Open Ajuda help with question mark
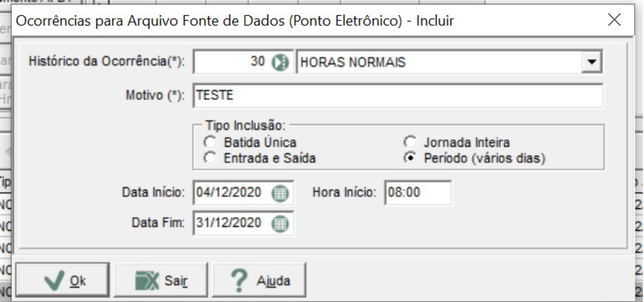Screen dimensions: 644x302 coord(259,281)
